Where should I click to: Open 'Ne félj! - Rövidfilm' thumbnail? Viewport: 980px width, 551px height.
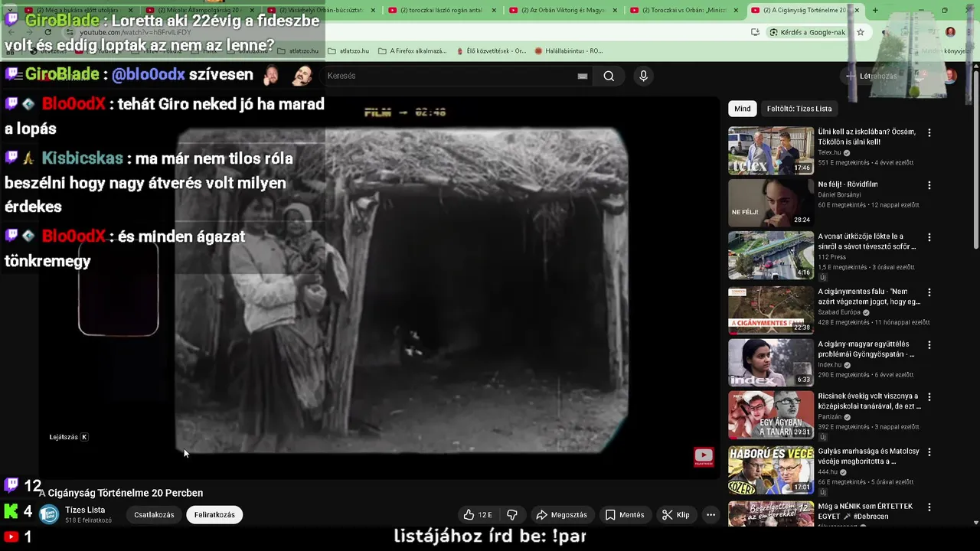771,203
